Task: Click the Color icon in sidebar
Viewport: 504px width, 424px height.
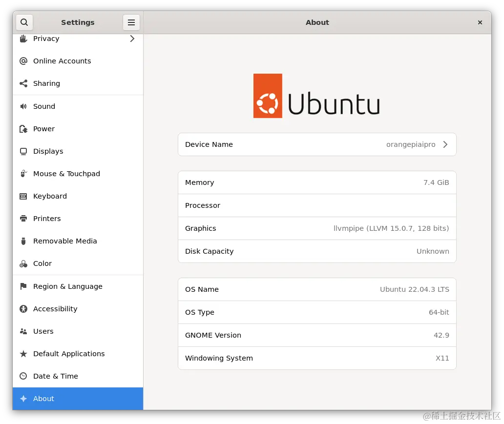Action: (x=23, y=263)
